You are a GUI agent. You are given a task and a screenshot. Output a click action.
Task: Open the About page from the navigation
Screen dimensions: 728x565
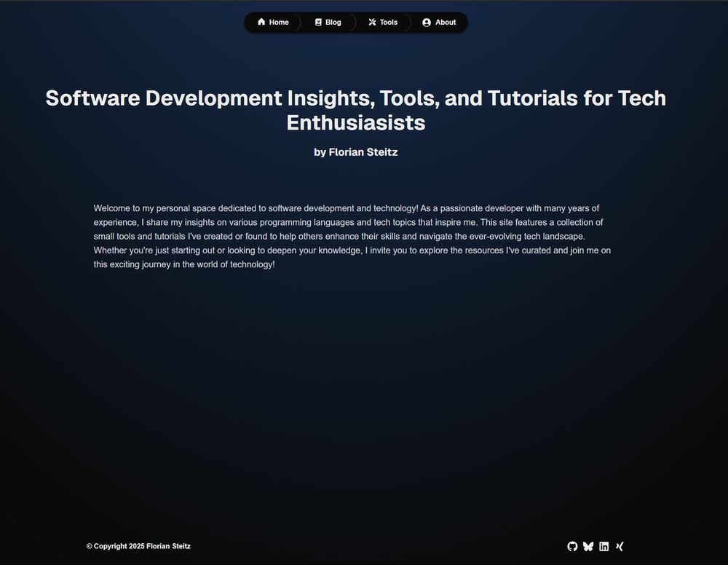(x=440, y=22)
